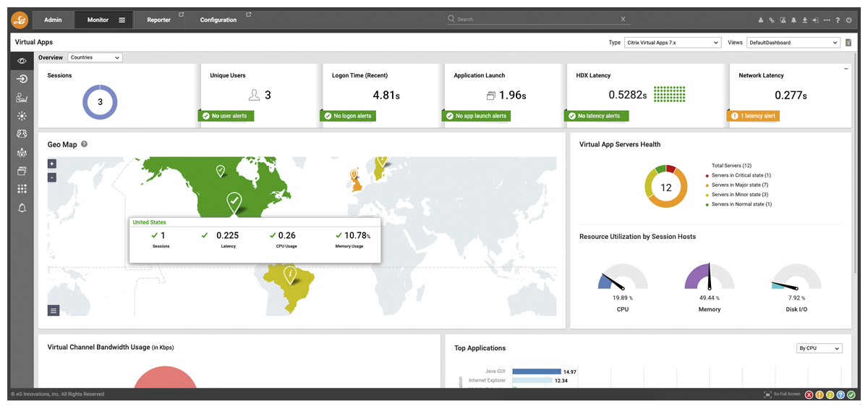Viewport: 868px width, 407px height.
Task: Click the sign-in arrow icon in top bar
Action: coord(815,20)
